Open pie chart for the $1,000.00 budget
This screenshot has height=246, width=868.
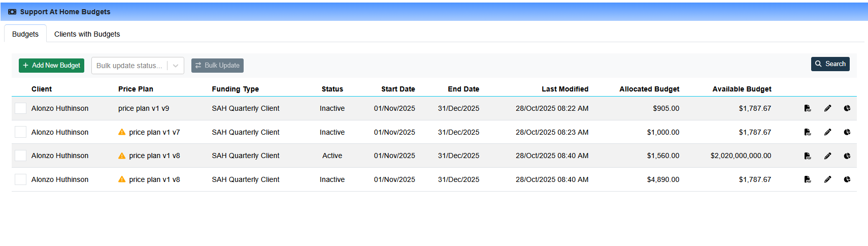pyautogui.click(x=847, y=132)
